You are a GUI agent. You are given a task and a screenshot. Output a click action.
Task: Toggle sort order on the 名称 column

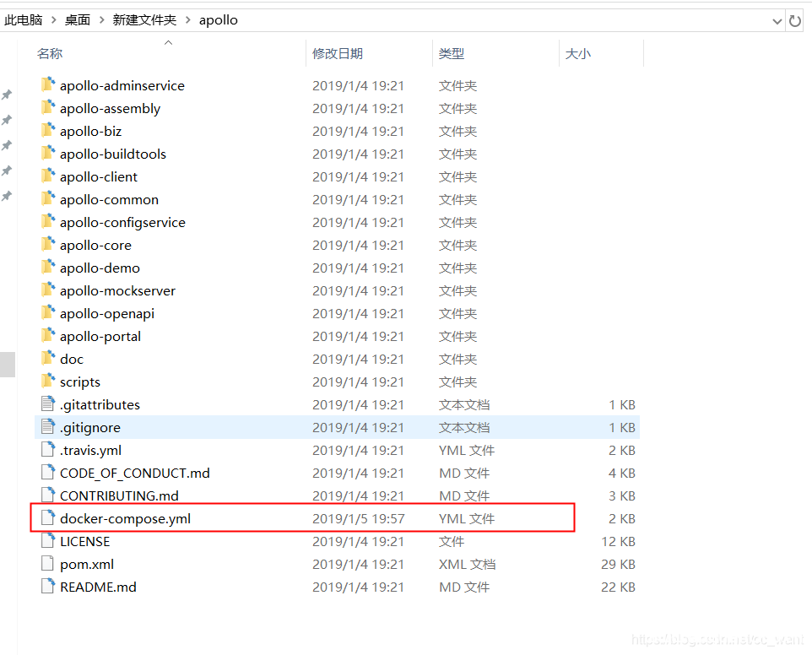click(49, 52)
